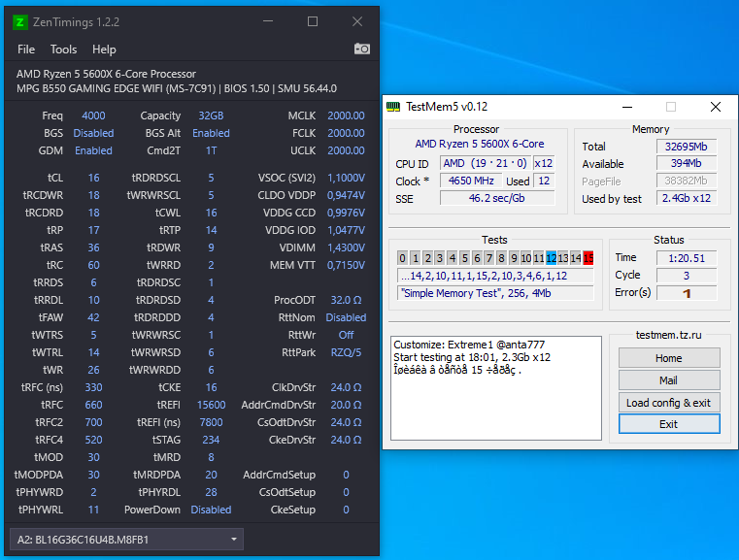The image size is (739, 560).
Task: Minimize the TestMem5 window
Action: (x=626, y=107)
